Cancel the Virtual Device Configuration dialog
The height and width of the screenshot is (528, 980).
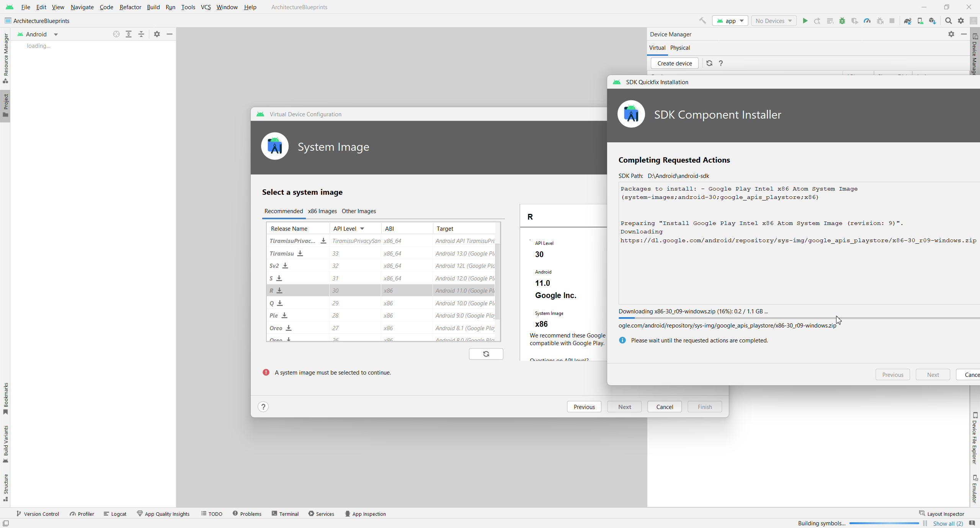click(x=664, y=407)
